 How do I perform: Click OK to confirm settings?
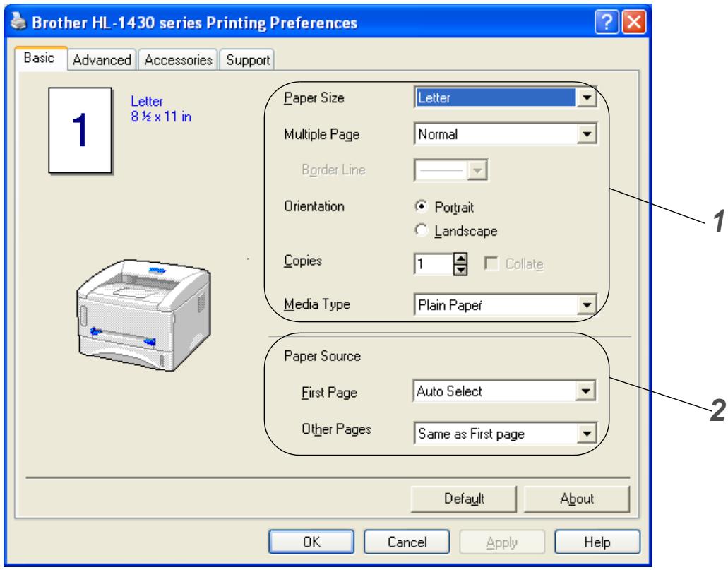point(311,542)
